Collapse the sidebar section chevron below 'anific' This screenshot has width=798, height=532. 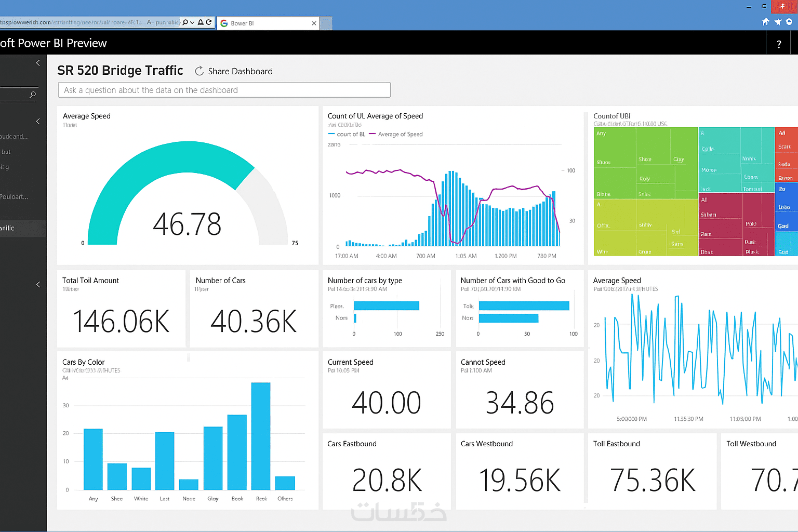[x=38, y=284]
